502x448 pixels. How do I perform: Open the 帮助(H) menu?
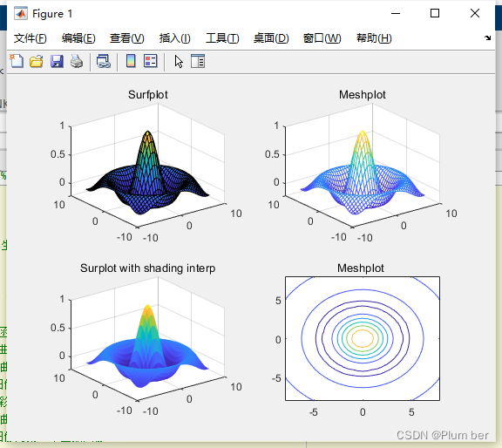374,38
